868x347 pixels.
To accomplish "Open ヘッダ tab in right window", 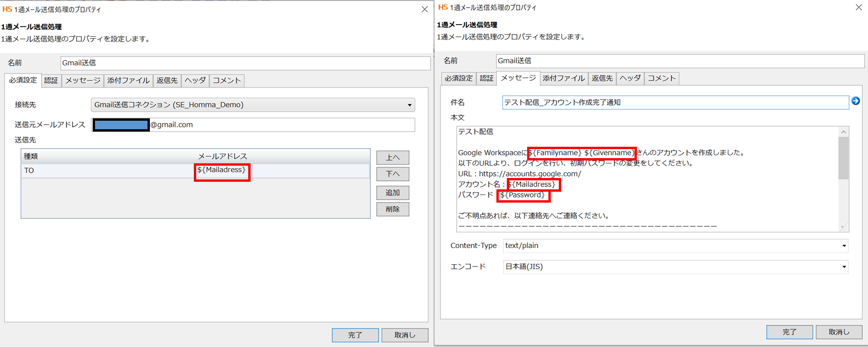I will (x=630, y=79).
